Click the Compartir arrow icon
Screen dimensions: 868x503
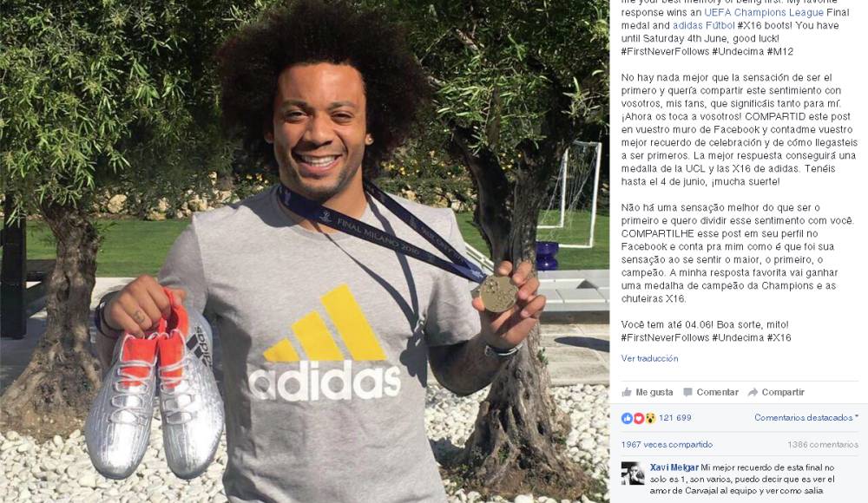pos(753,392)
